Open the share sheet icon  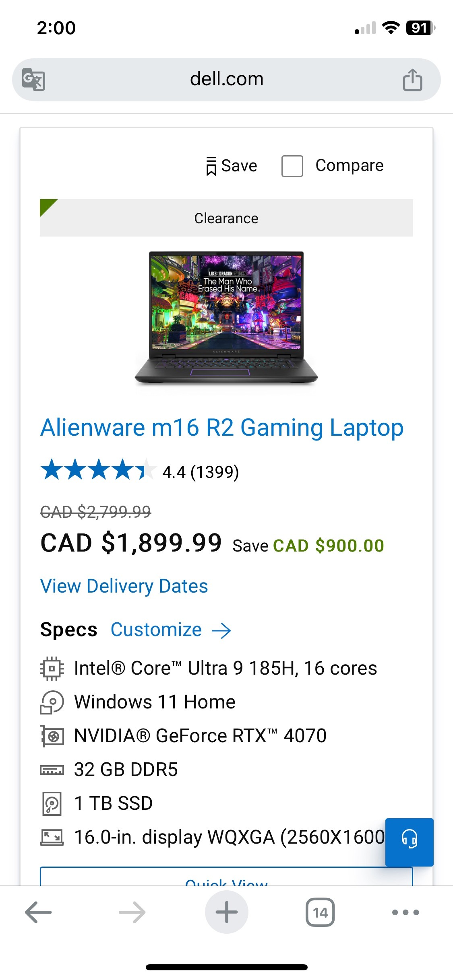pyautogui.click(x=412, y=80)
